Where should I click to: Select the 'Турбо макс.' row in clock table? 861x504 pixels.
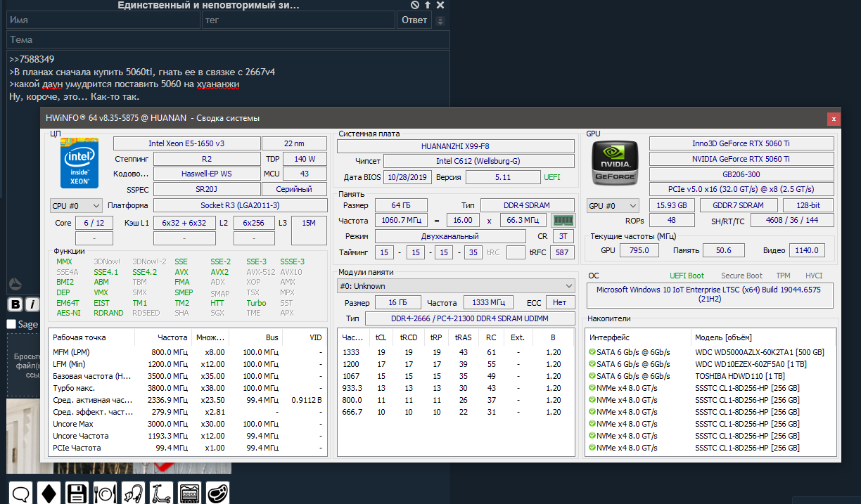[x=187, y=388]
